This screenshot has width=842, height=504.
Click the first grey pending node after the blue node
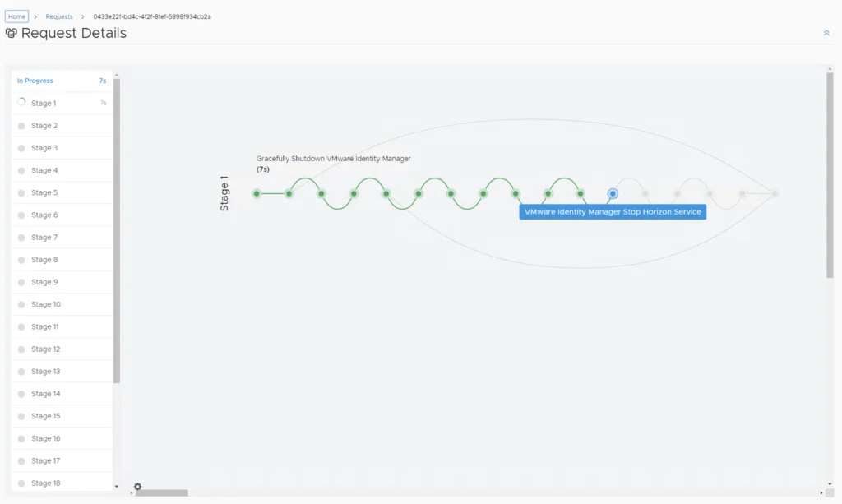click(645, 194)
